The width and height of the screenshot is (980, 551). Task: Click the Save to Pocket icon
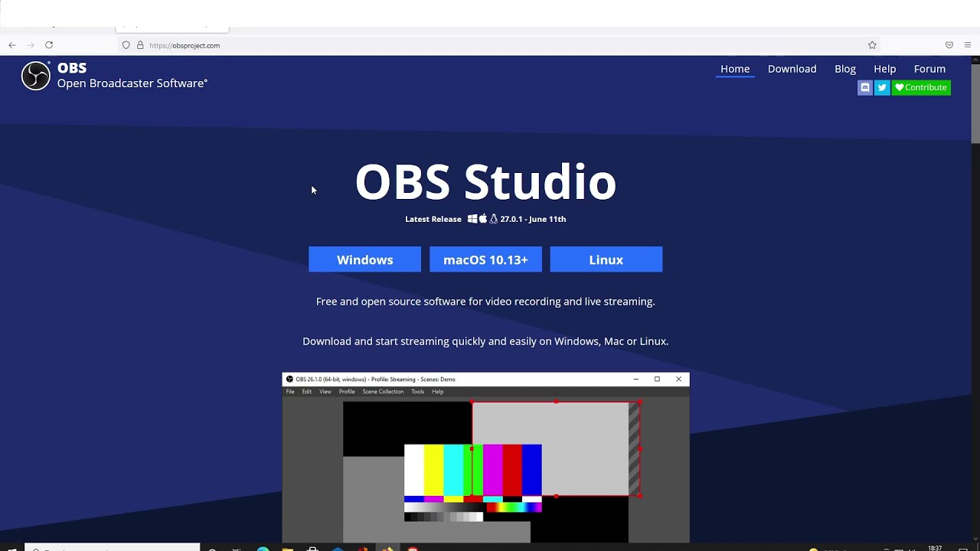click(x=949, y=45)
